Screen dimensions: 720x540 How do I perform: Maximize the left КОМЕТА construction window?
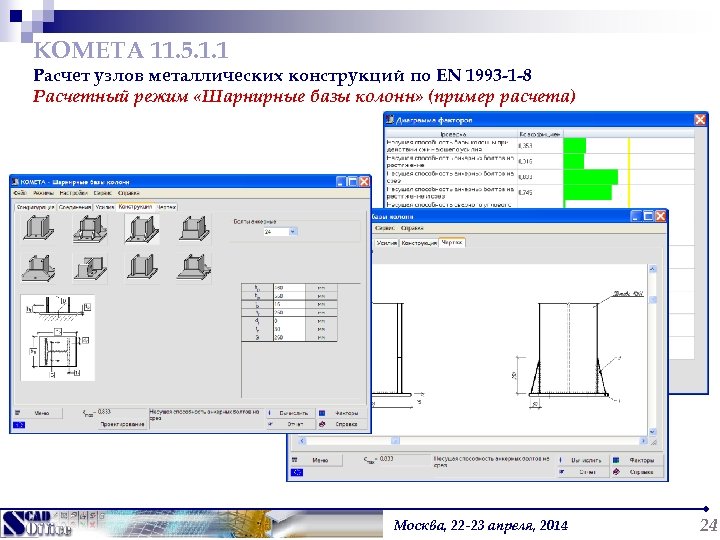352,182
